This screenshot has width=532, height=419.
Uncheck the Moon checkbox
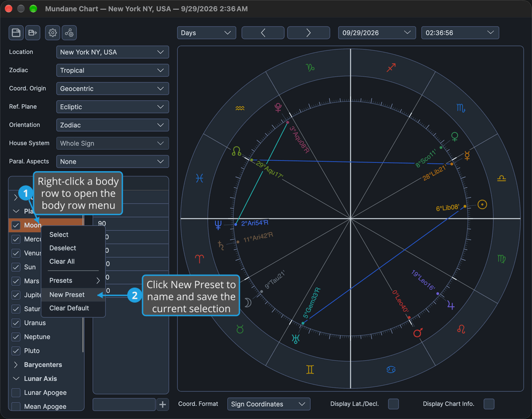[16, 225]
